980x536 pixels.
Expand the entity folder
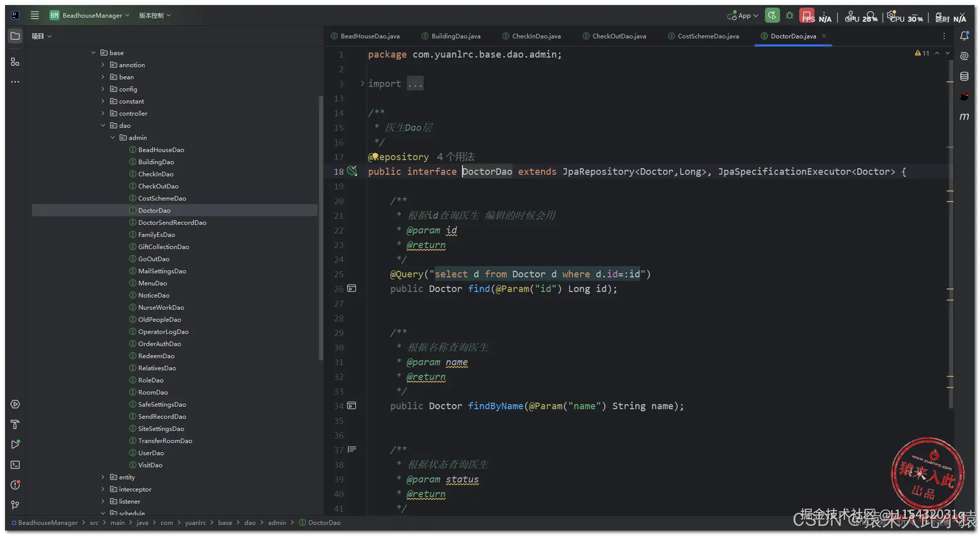click(x=103, y=477)
